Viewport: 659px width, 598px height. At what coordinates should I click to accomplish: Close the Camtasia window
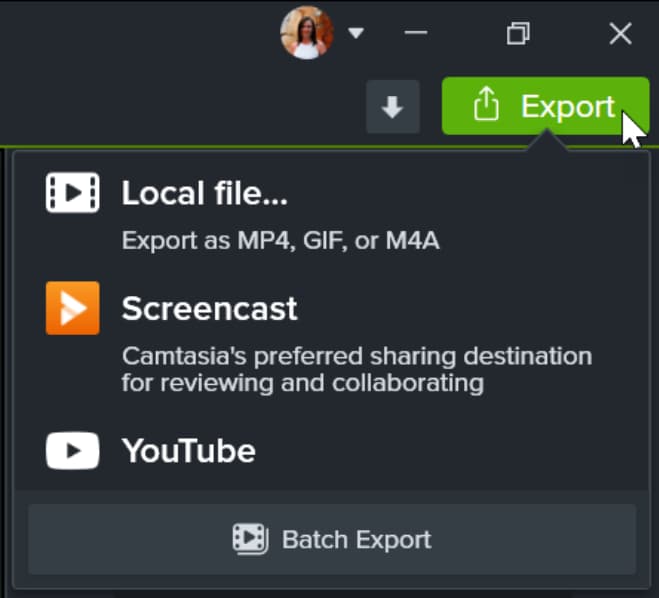point(620,33)
